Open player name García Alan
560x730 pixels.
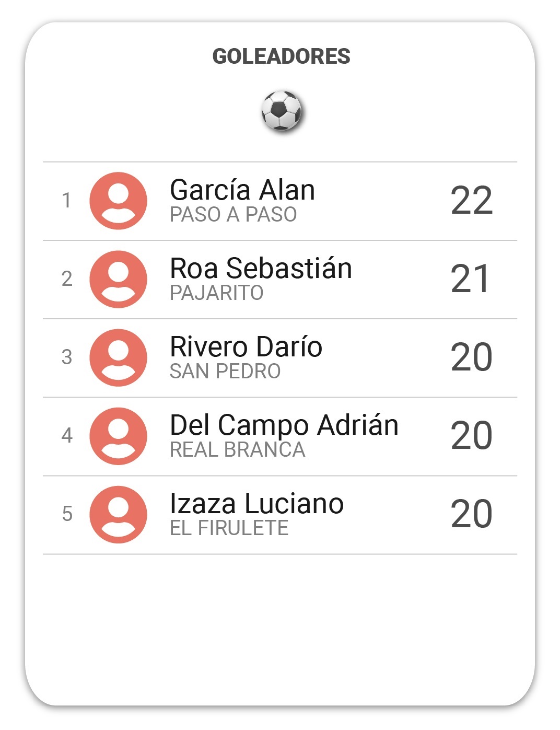[x=242, y=190]
